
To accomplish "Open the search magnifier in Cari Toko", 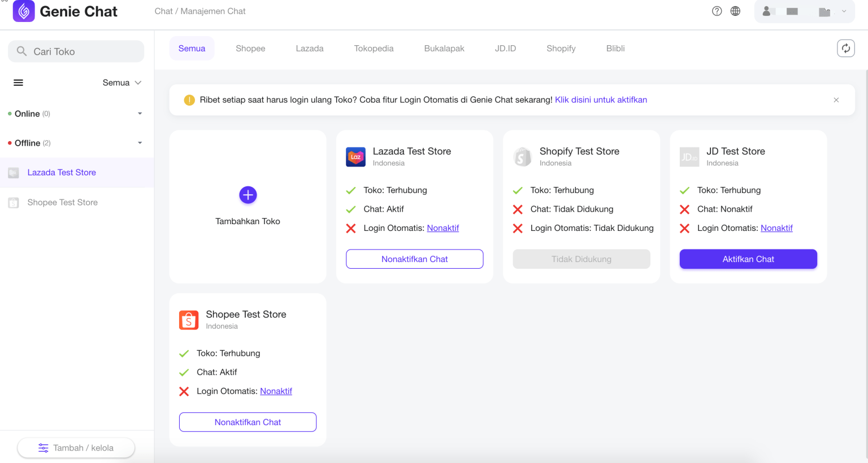I will 21,51.
